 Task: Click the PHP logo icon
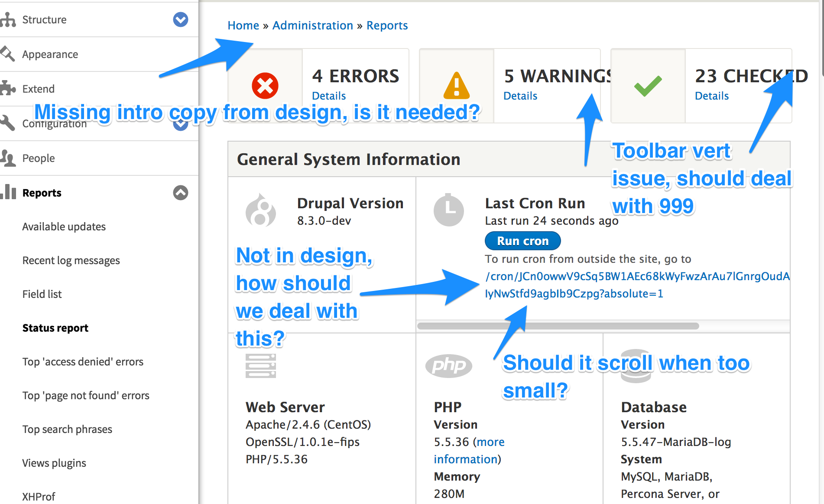[449, 366]
